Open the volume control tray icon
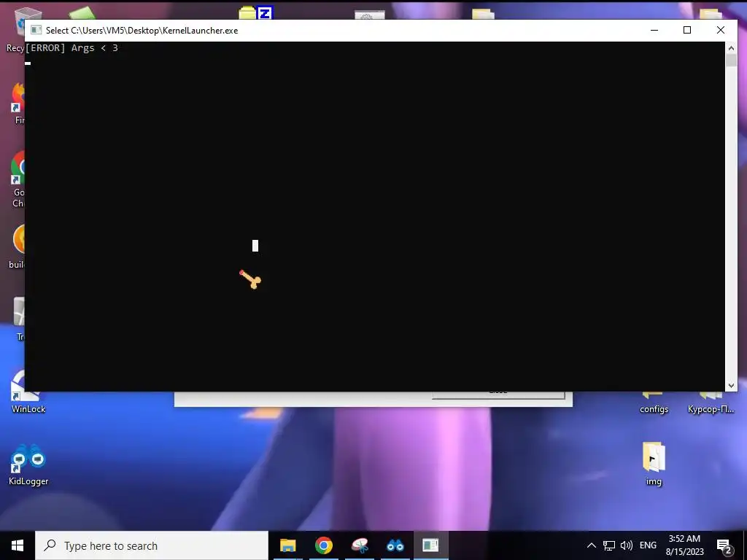This screenshot has width=747, height=560. click(x=627, y=545)
